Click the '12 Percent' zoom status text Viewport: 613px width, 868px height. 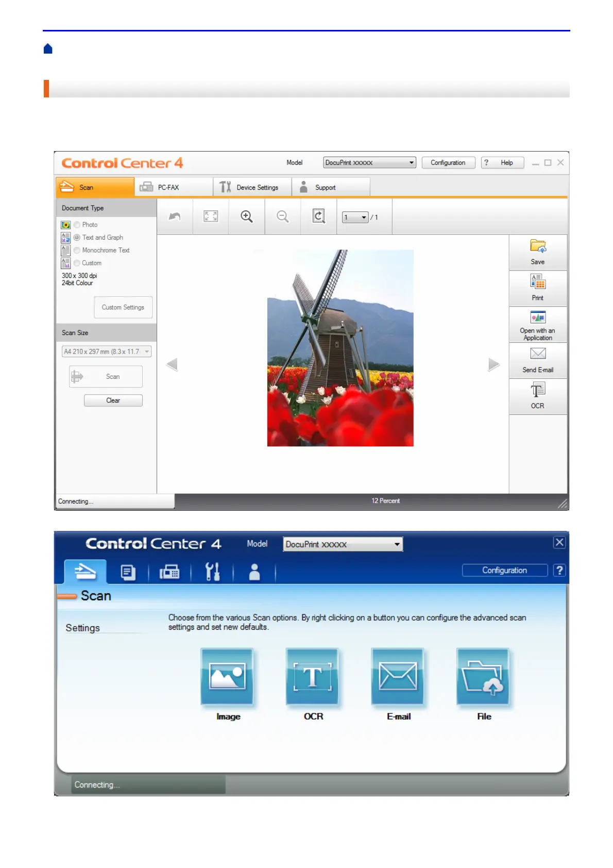pos(385,501)
